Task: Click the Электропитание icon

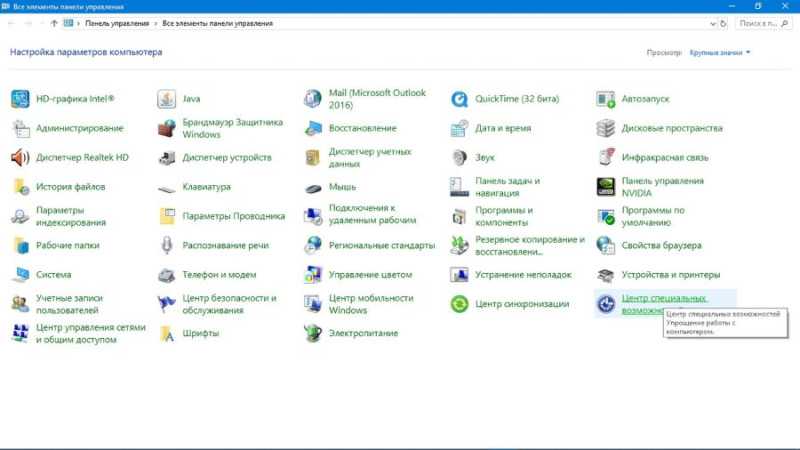Action: (x=313, y=333)
